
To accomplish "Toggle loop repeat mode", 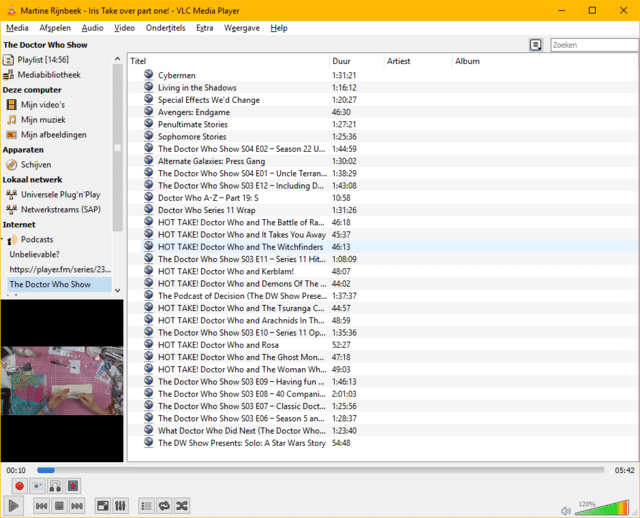I will (164, 506).
